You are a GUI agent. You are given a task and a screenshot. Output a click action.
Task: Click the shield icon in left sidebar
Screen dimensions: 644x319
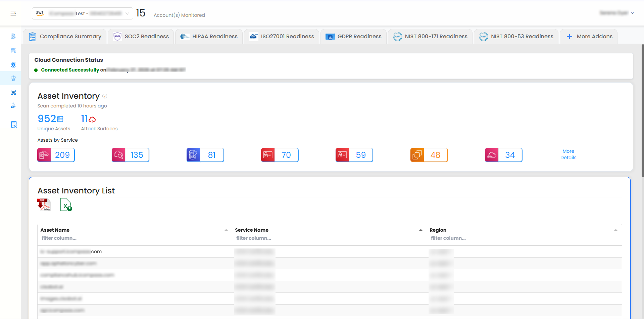click(x=13, y=65)
